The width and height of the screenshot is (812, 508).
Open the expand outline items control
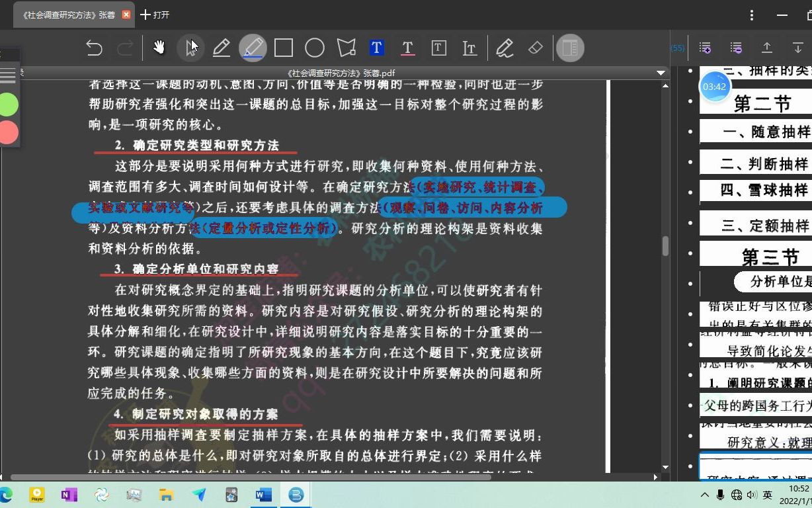click(705, 47)
